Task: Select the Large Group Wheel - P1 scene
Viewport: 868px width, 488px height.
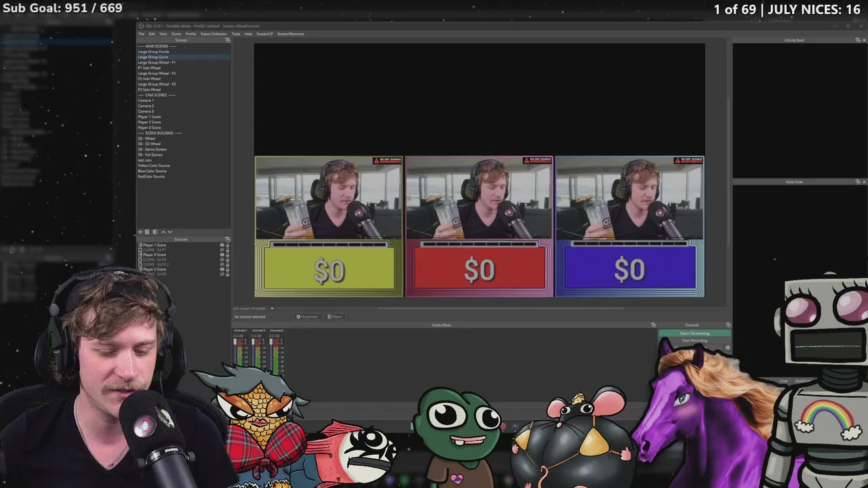Action: (183, 62)
